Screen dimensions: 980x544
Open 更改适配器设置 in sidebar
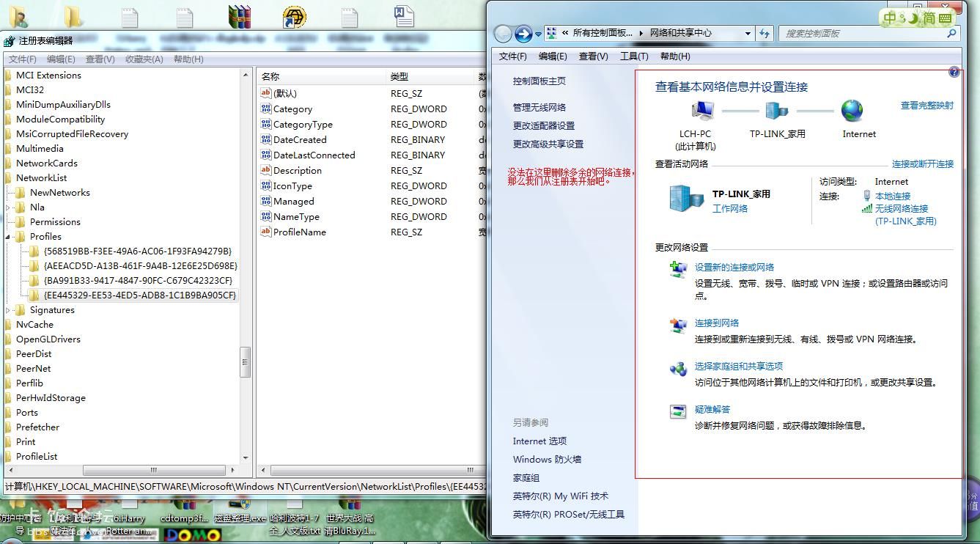544,126
